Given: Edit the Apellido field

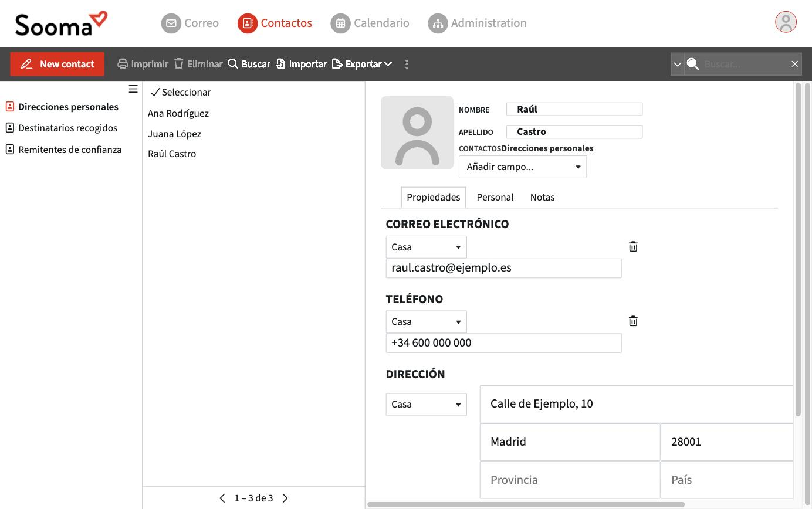Looking at the screenshot, I should 574,132.
